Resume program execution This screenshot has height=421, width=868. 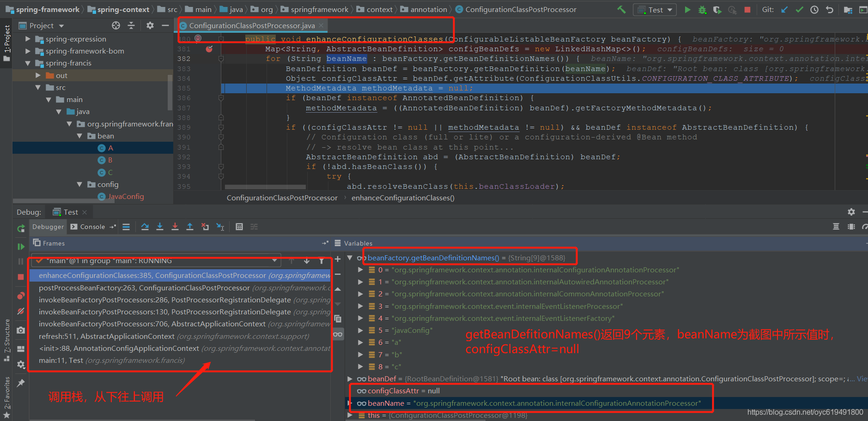[21, 247]
